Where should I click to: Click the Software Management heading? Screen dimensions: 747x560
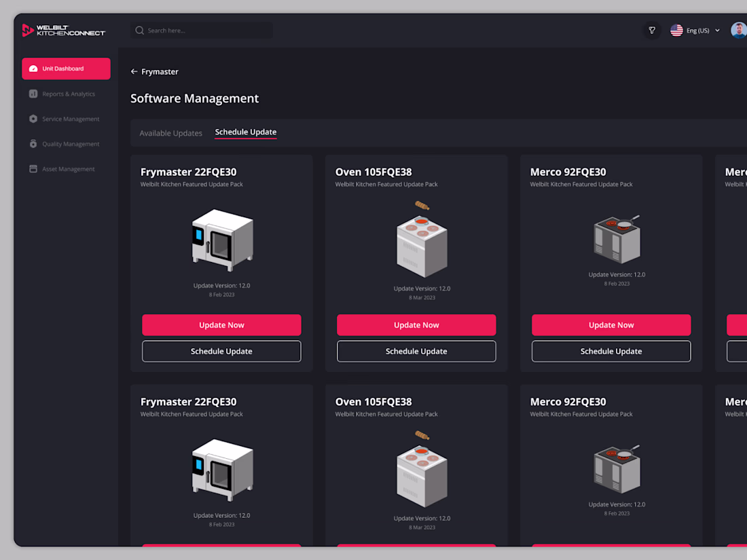(194, 98)
